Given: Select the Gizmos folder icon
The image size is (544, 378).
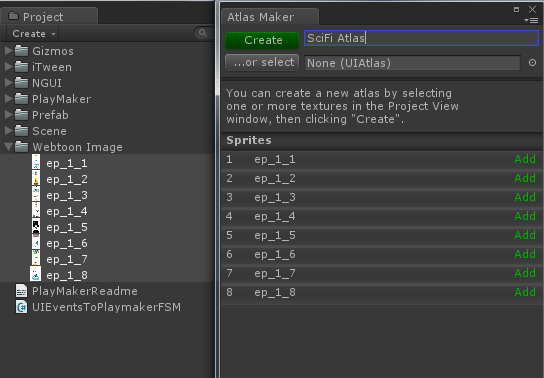Looking at the screenshot, I should [22, 51].
